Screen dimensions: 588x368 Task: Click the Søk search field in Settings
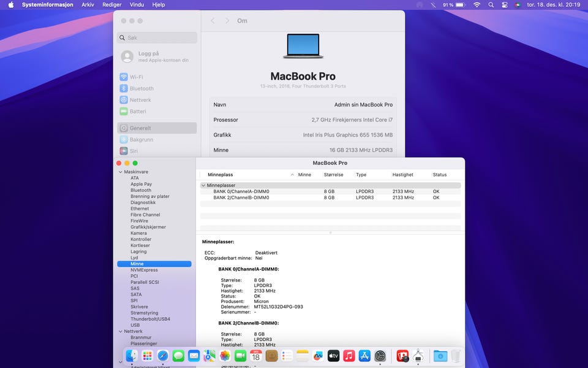[157, 37]
